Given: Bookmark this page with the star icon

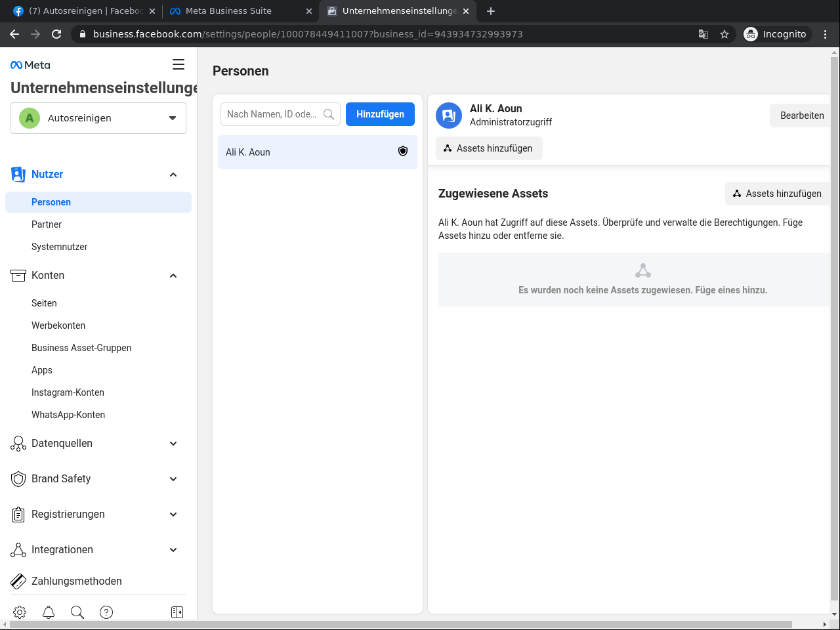Looking at the screenshot, I should pos(724,34).
